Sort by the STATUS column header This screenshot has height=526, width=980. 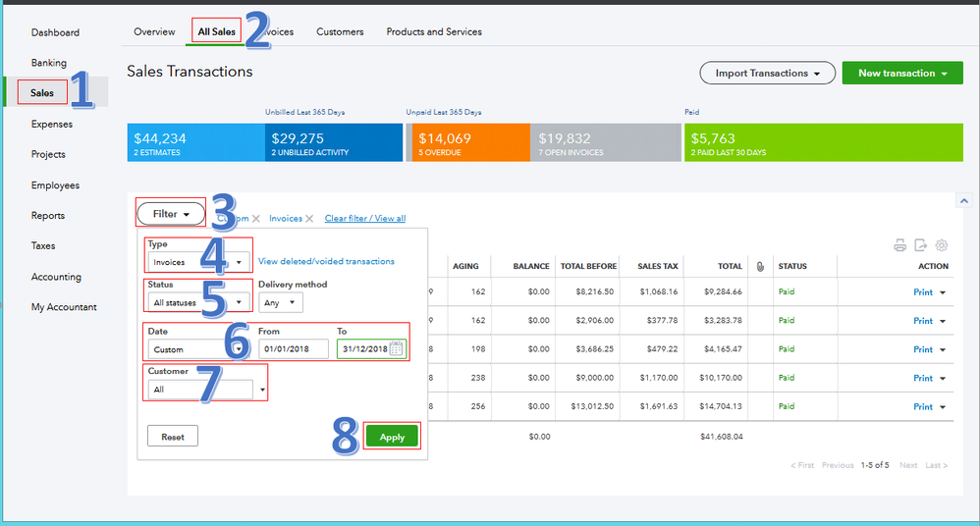(792, 266)
